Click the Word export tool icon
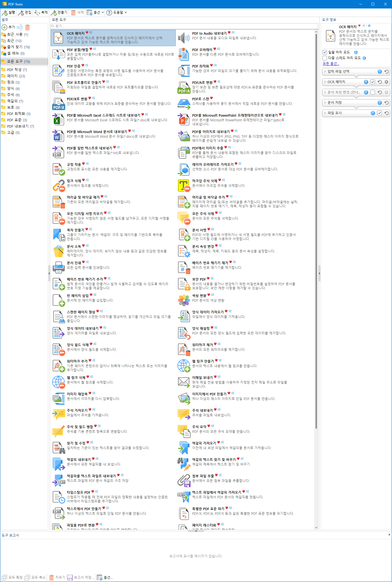392x582 pixels. point(58,136)
